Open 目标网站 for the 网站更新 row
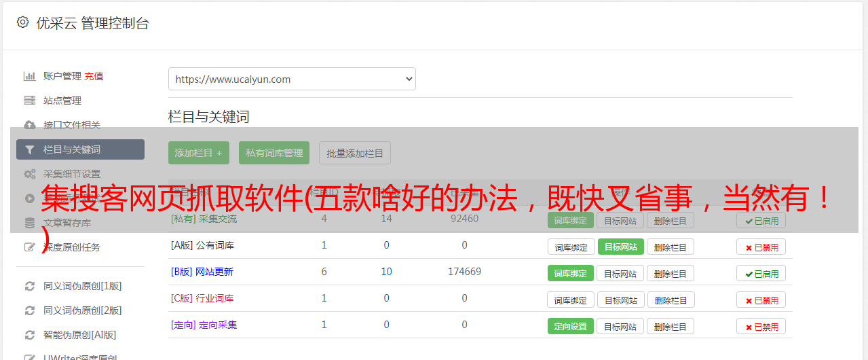The height and width of the screenshot is (360, 868). pos(620,273)
